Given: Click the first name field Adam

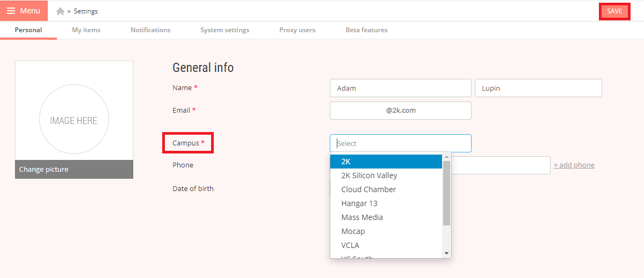Looking at the screenshot, I should click(x=401, y=88).
